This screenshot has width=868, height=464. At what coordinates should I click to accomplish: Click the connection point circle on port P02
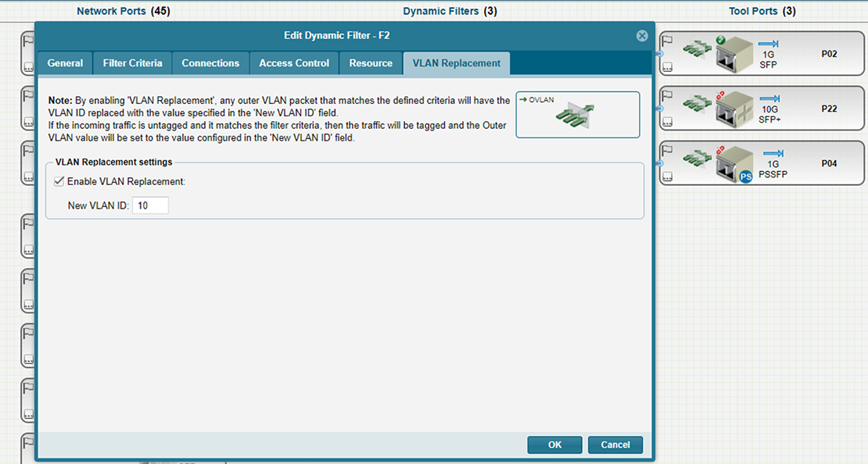click(658, 54)
